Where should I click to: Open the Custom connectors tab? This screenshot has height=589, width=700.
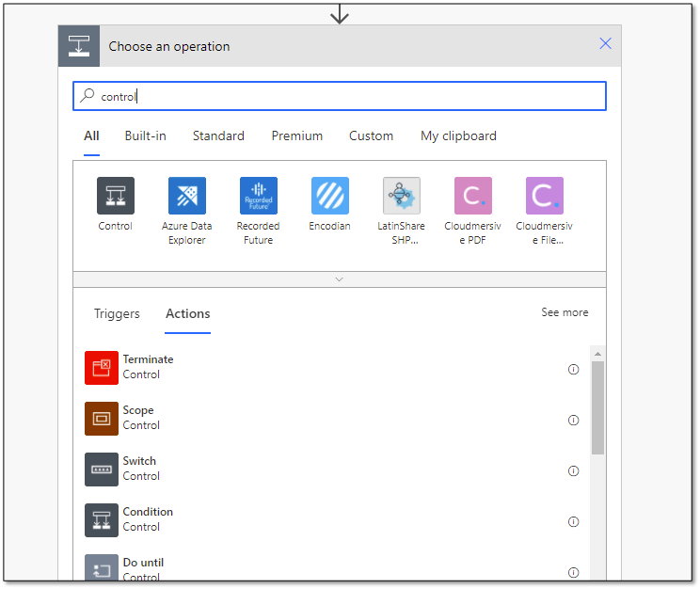371,135
